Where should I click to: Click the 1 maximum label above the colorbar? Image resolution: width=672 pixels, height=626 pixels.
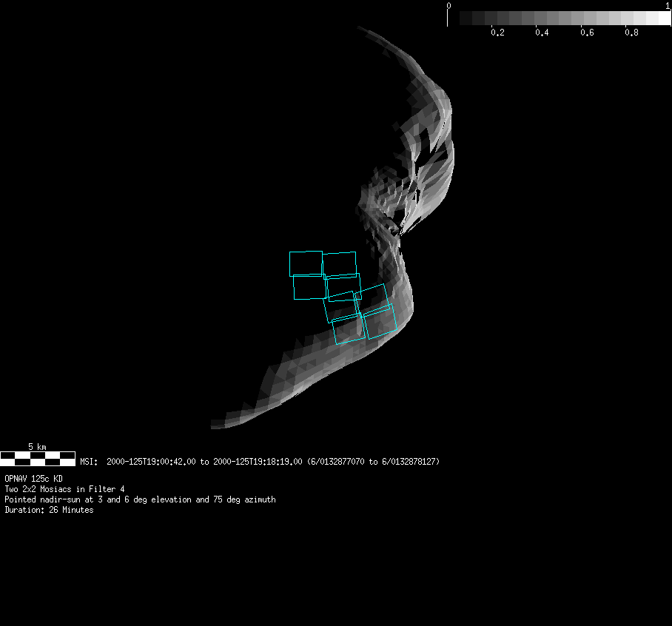click(668, 5)
